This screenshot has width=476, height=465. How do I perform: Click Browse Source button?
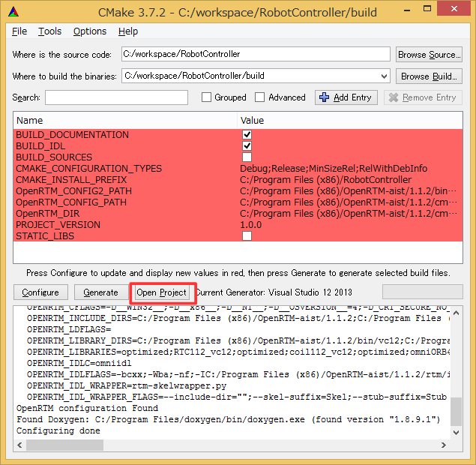tap(428, 55)
